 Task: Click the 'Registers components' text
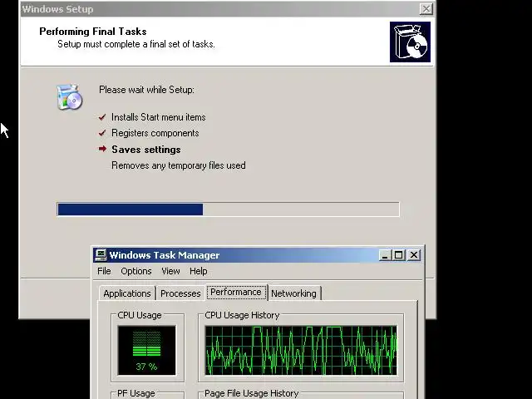pyautogui.click(x=155, y=133)
